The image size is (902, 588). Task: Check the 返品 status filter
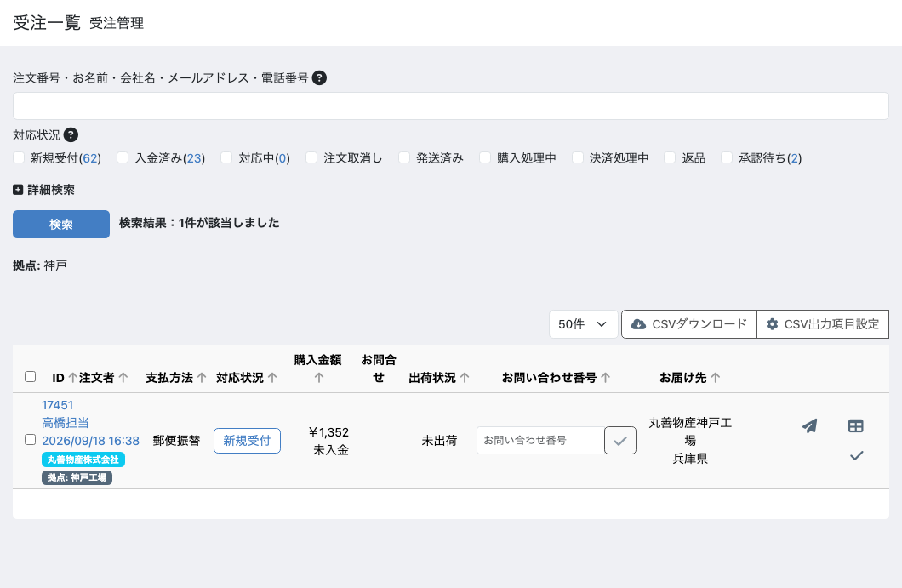tap(670, 157)
